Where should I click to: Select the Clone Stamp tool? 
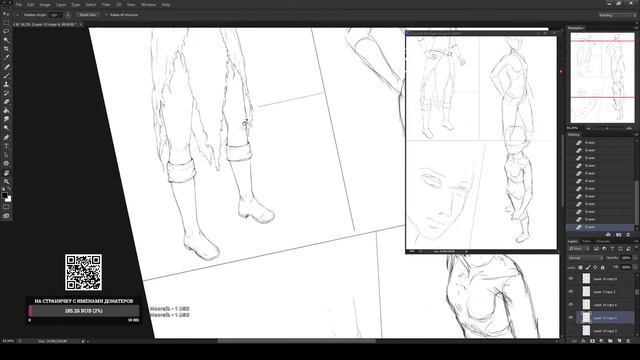coord(6,84)
